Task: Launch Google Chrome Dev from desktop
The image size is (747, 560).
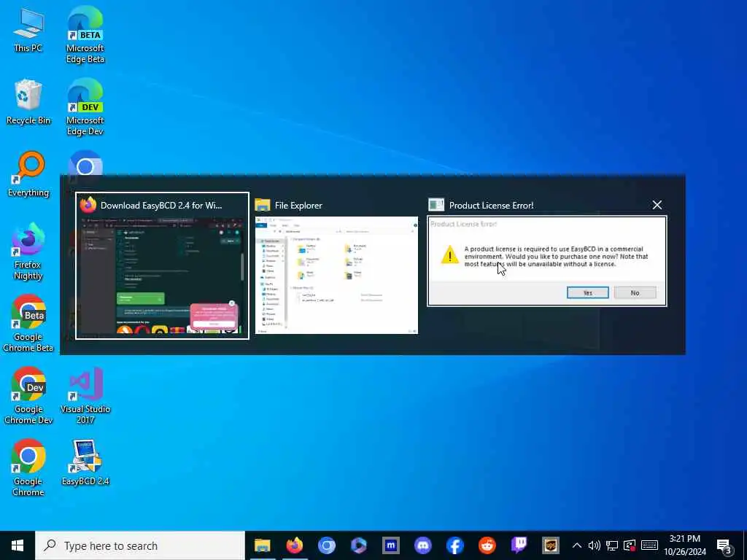Action: 28,396
